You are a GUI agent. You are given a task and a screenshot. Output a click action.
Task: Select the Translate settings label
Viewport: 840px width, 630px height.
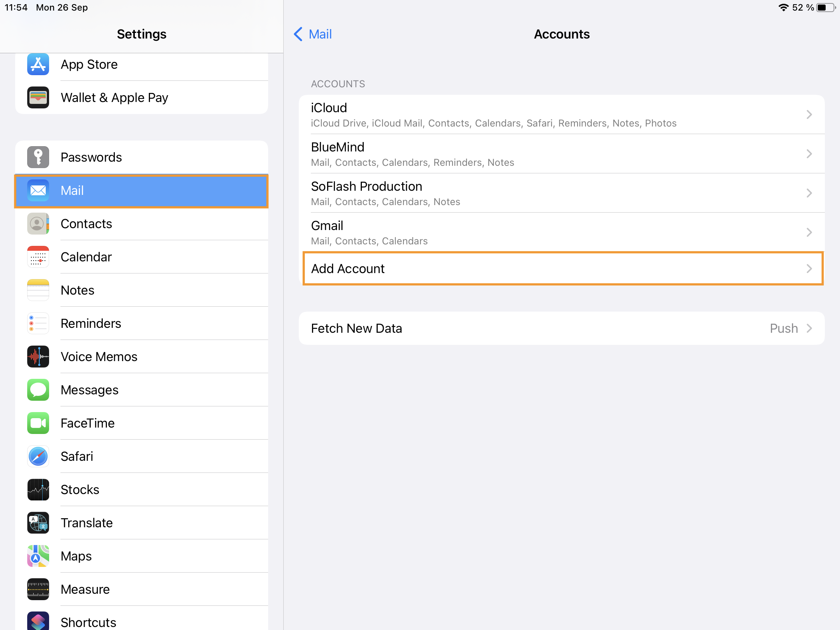(86, 523)
